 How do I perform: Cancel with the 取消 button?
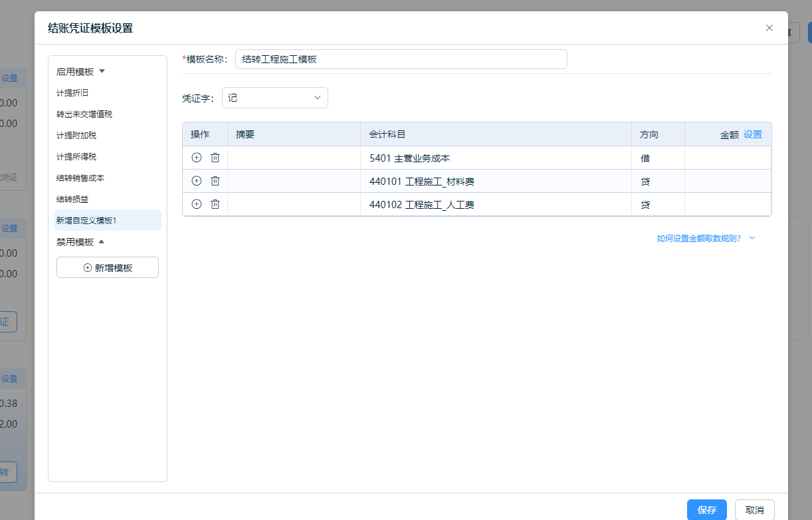[x=754, y=510]
